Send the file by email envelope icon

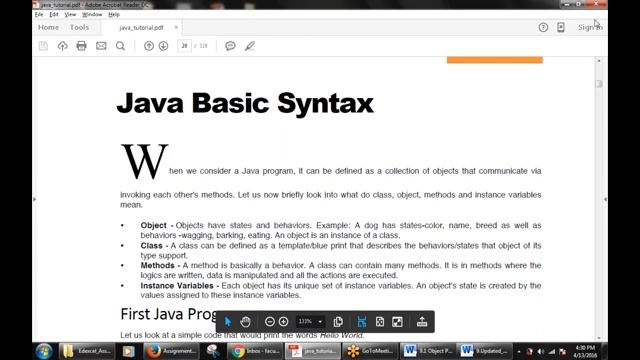click(x=101, y=46)
